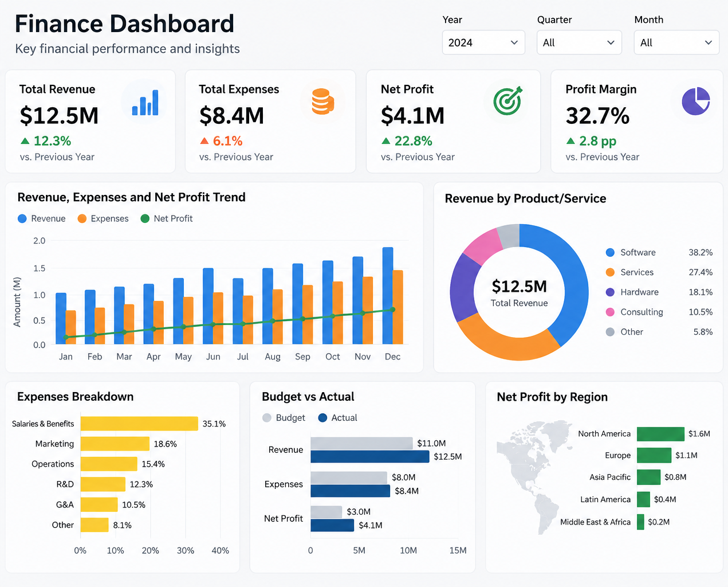The width and height of the screenshot is (728, 587).
Task: Click the 35.1% Salaries label
Action: 214,424
